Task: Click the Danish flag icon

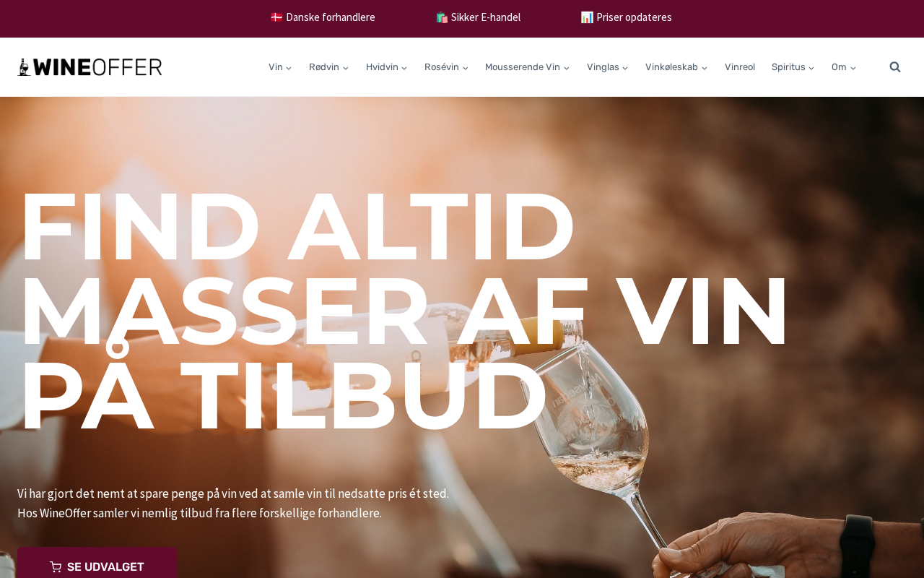Action: (x=276, y=17)
